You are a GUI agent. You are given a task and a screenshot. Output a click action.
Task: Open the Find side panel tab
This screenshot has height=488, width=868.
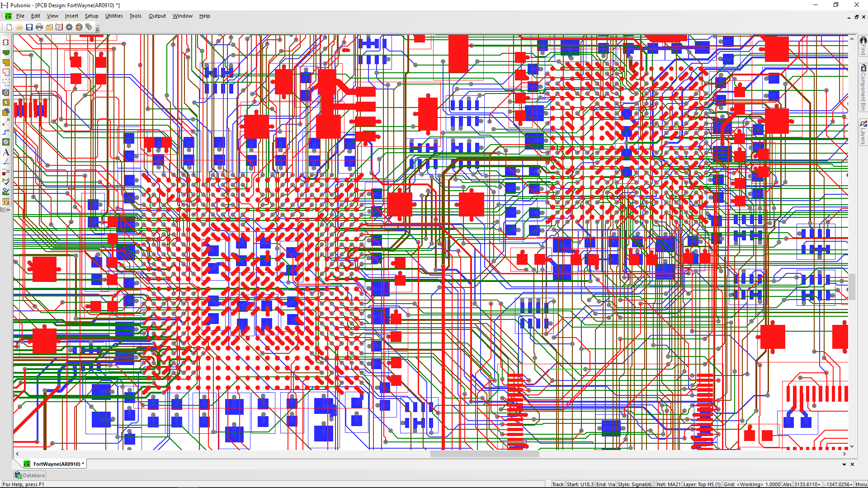(x=863, y=46)
